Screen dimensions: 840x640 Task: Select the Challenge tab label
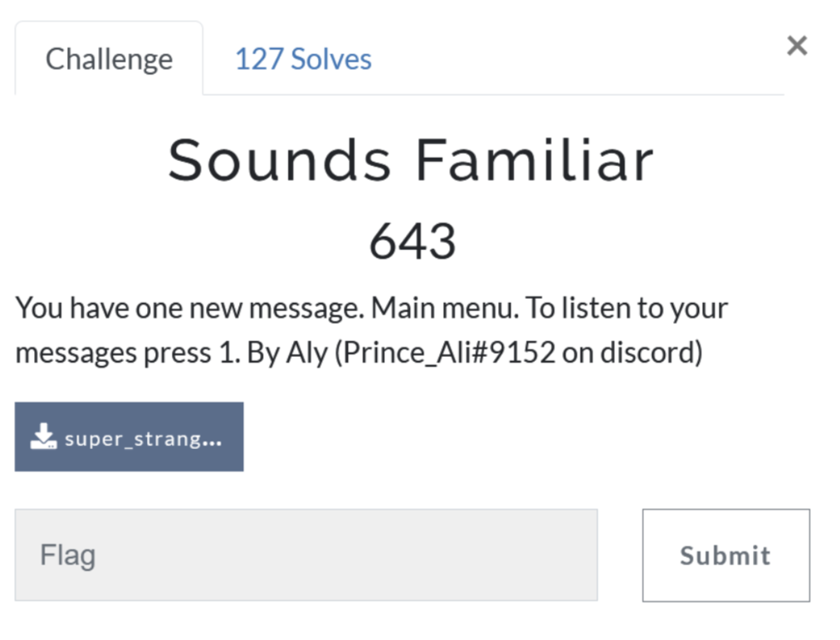[109, 59]
